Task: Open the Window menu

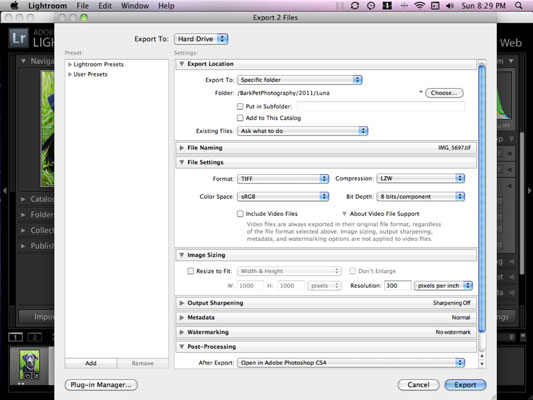Action: coord(135,6)
